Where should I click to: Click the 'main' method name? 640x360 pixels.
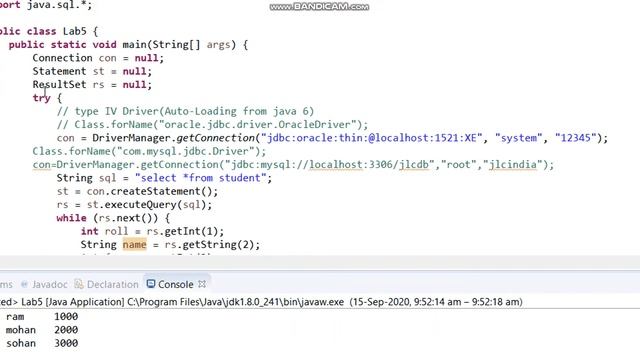coord(134,44)
